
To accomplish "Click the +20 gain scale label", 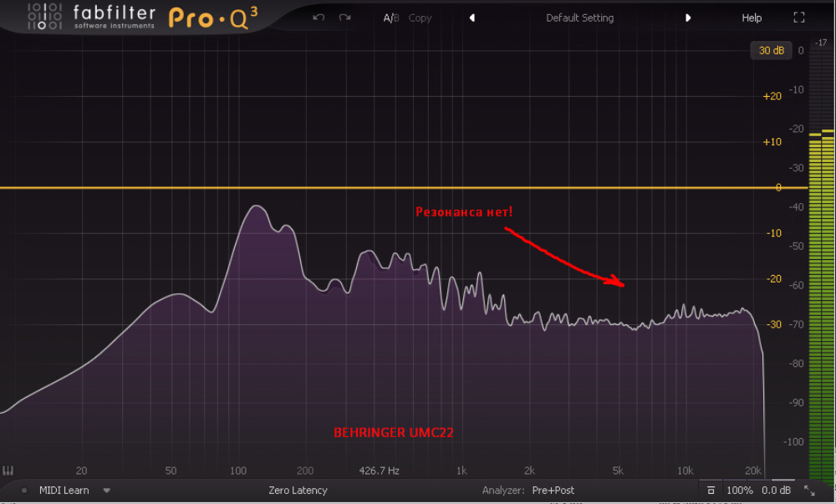I will pos(772,96).
